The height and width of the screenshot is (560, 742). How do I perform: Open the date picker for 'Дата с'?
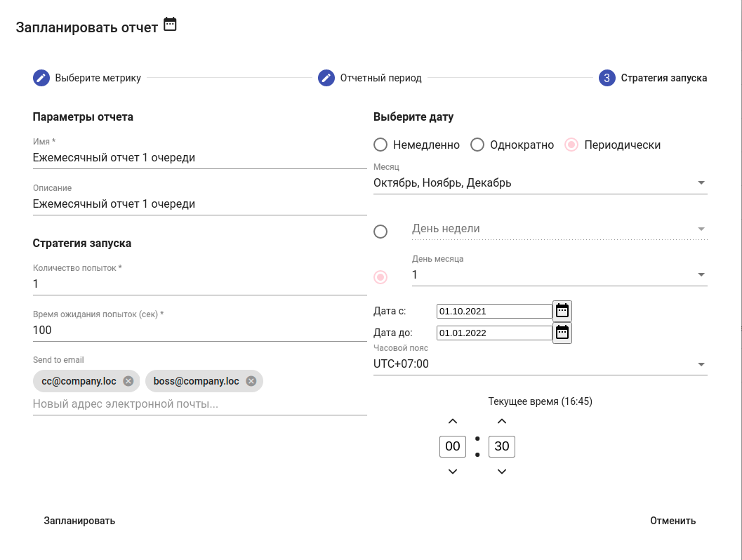tap(562, 311)
